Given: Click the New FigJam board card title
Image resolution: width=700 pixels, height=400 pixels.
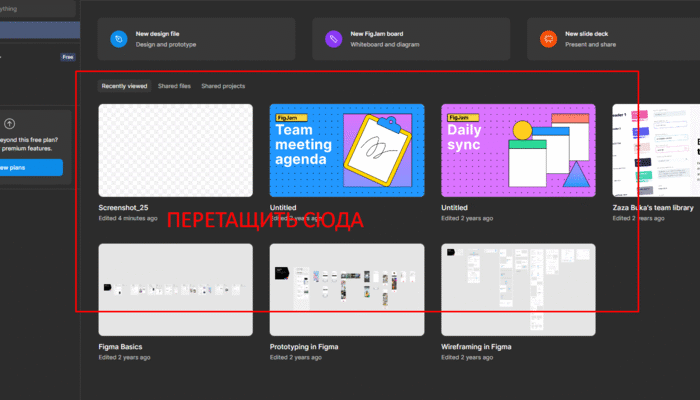Looking at the screenshot, I should [x=378, y=34].
